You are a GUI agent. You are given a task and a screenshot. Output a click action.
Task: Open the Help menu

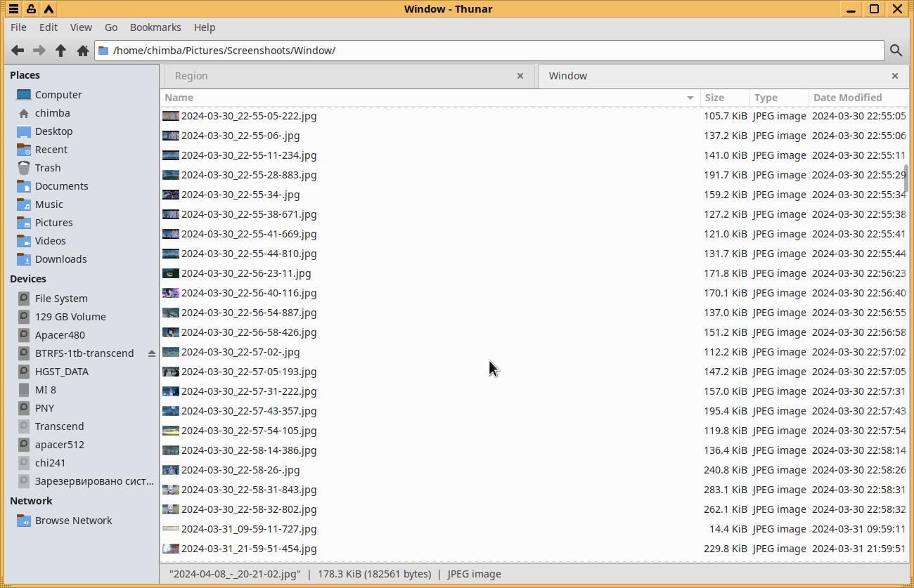pos(205,27)
